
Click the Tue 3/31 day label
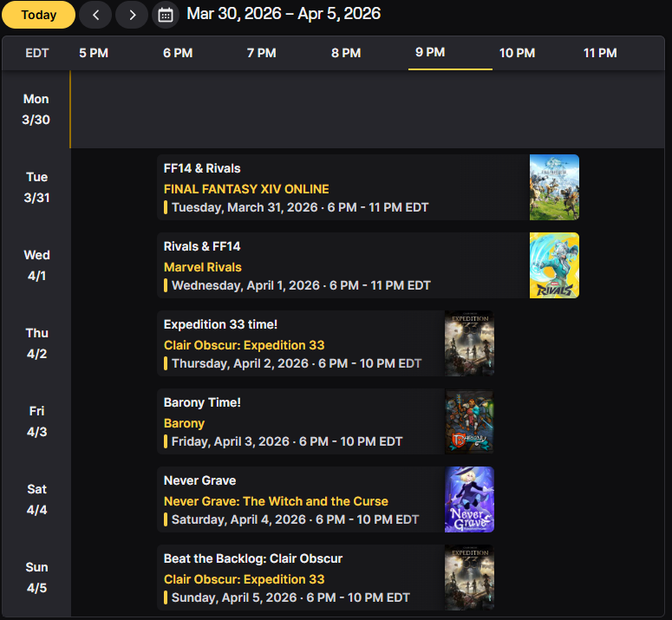click(36, 187)
